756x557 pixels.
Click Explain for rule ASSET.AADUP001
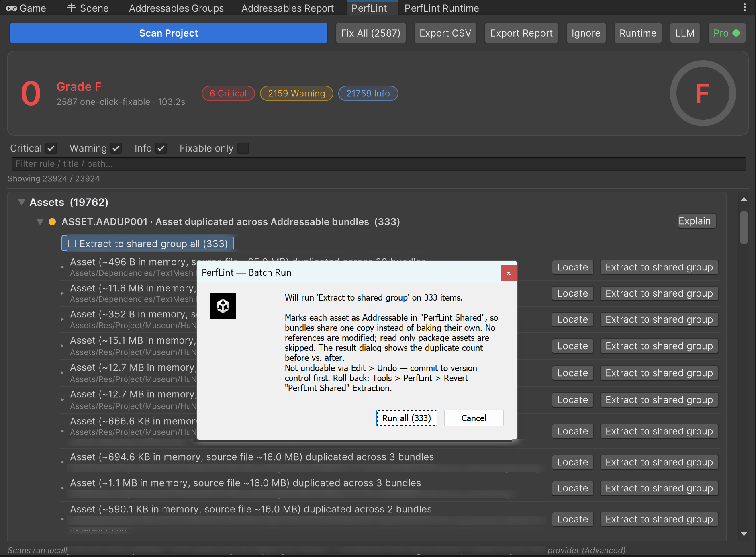697,221
